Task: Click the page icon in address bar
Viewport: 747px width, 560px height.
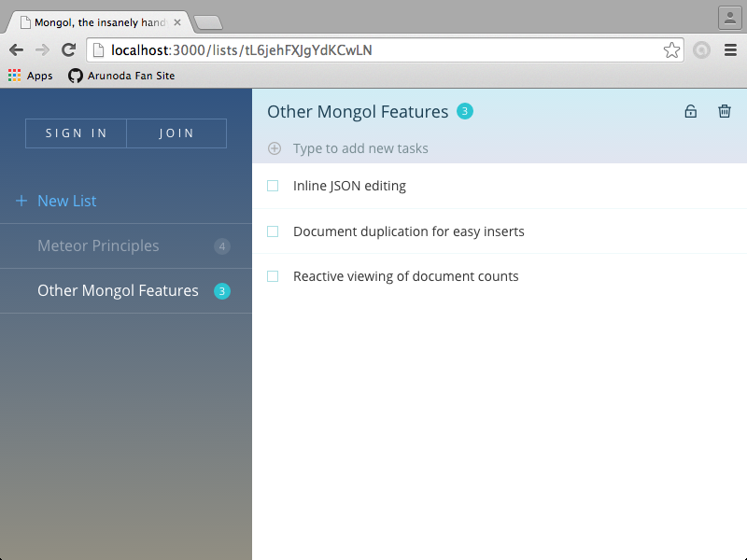Action: point(98,50)
